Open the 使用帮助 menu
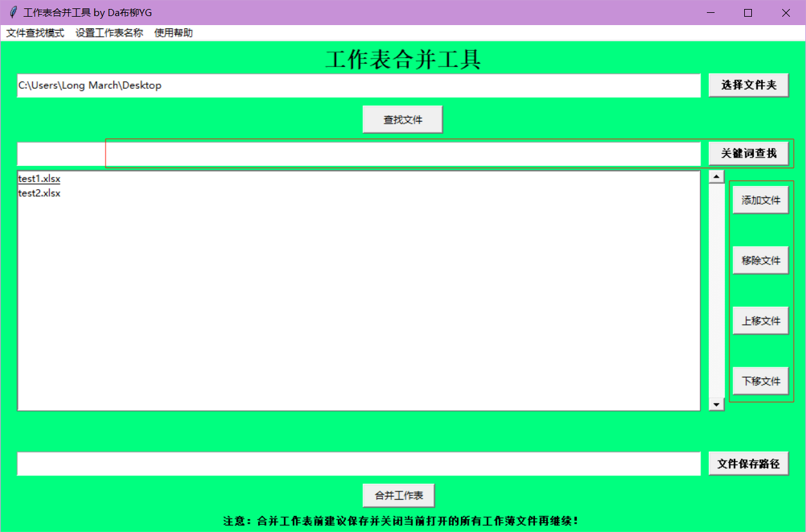806x532 pixels. pyautogui.click(x=173, y=33)
